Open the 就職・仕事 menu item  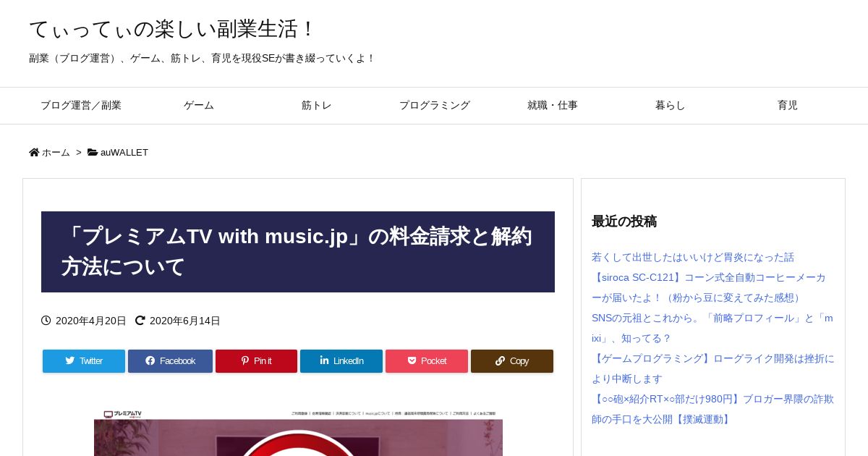553,106
